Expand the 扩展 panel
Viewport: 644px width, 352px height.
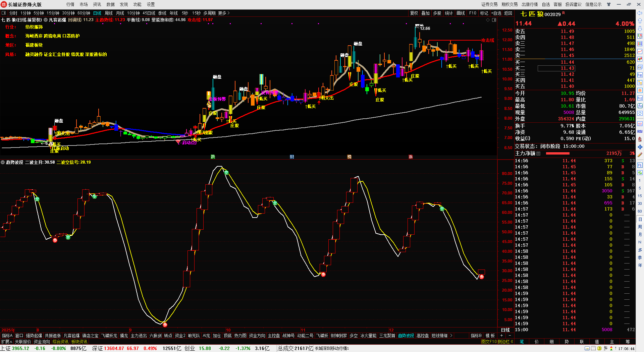7,342
